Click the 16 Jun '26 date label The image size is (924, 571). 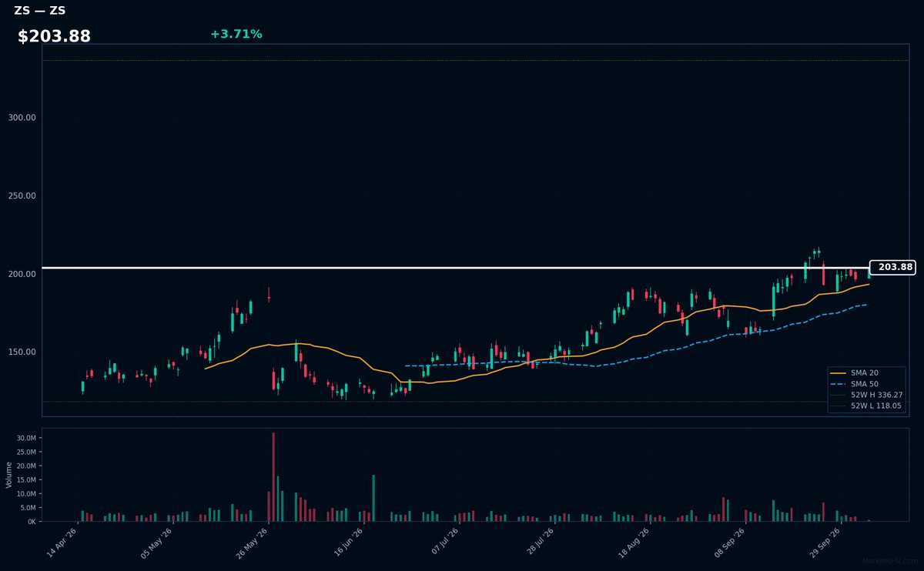[x=348, y=542]
